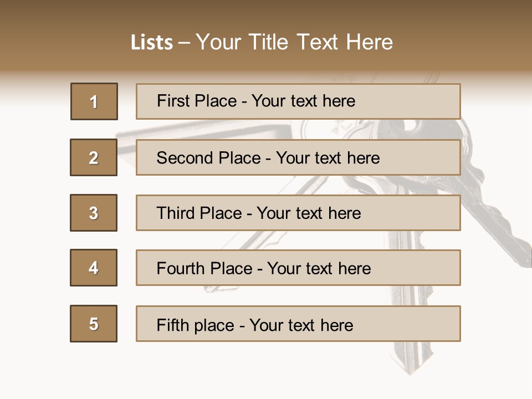Select the First Place text bar

click(x=298, y=101)
